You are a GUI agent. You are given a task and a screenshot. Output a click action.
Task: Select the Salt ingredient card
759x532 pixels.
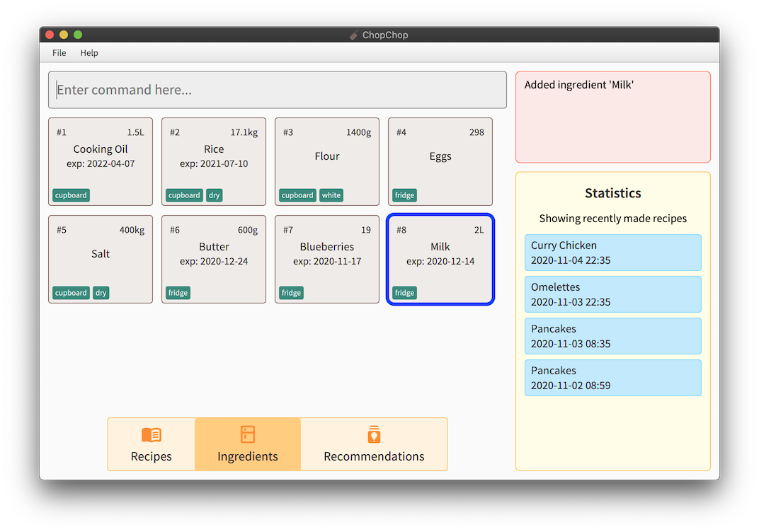(101, 259)
